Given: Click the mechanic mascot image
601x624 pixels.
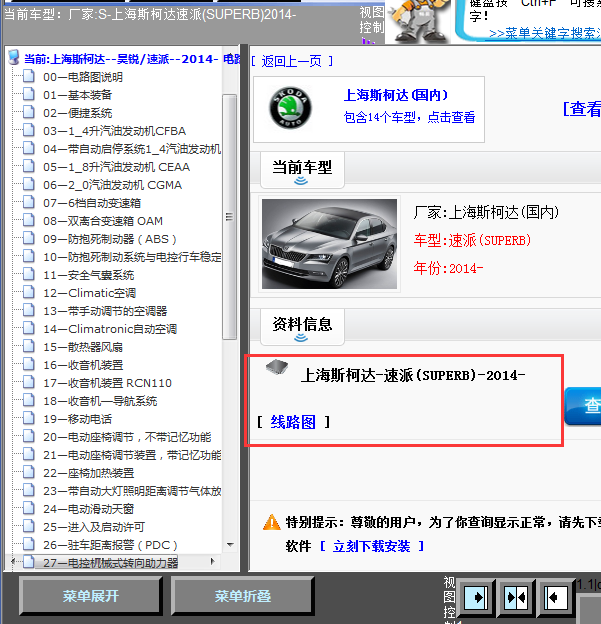Looking at the screenshot, I should (418, 21).
